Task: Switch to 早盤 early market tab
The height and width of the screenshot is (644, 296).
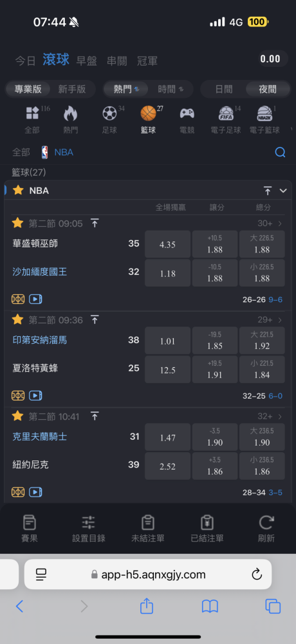Action: (x=87, y=61)
